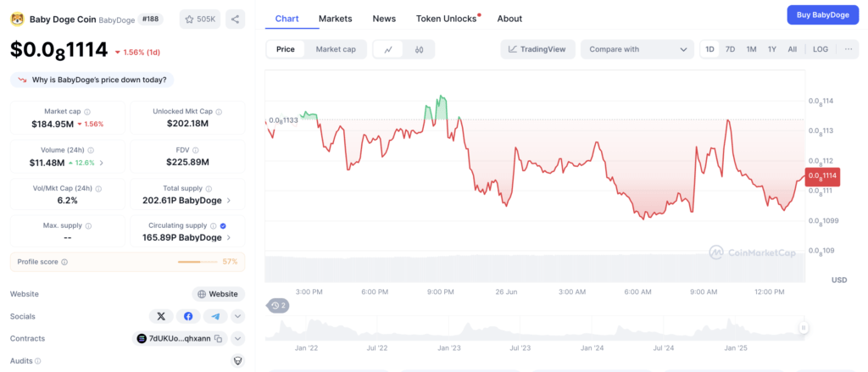This screenshot has width=868, height=372.
Task: Expand Volume (24h) details arrow
Action: pos(102,163)
